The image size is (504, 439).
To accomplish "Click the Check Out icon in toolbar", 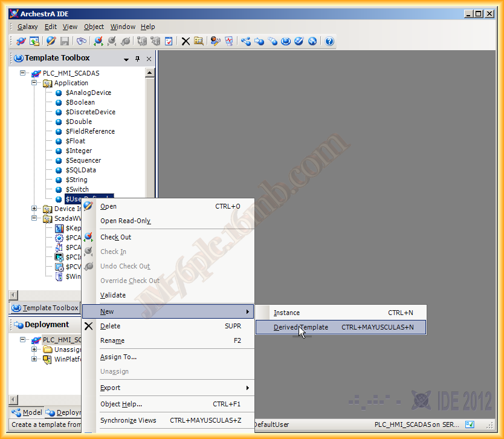I will click(x=99, y=41).
